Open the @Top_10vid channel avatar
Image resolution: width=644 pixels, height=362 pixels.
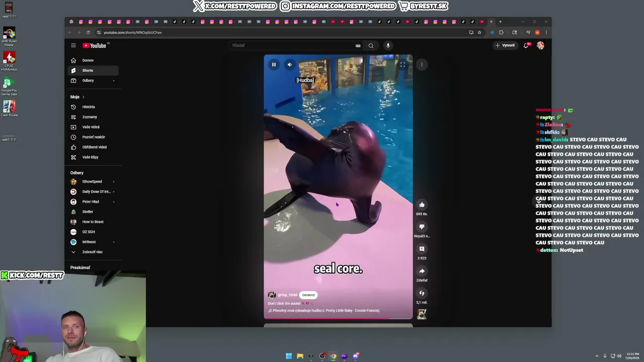click(x=272, y=295)
